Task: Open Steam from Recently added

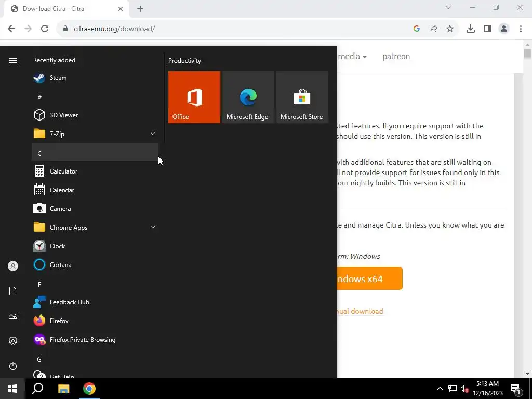Action: [95, 78]
